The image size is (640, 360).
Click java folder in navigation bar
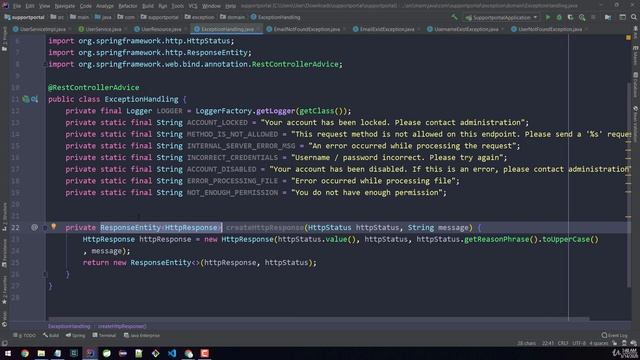tap(103, 17)
